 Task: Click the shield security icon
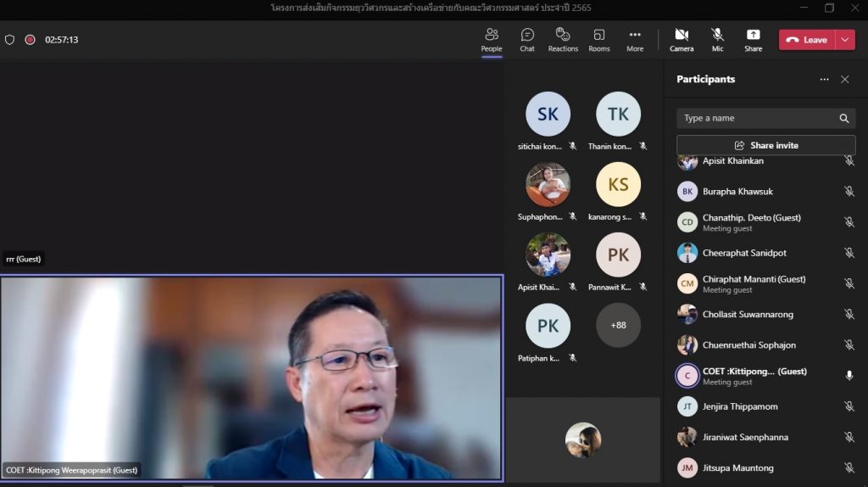pyautogui.click(x=10, y=40)
